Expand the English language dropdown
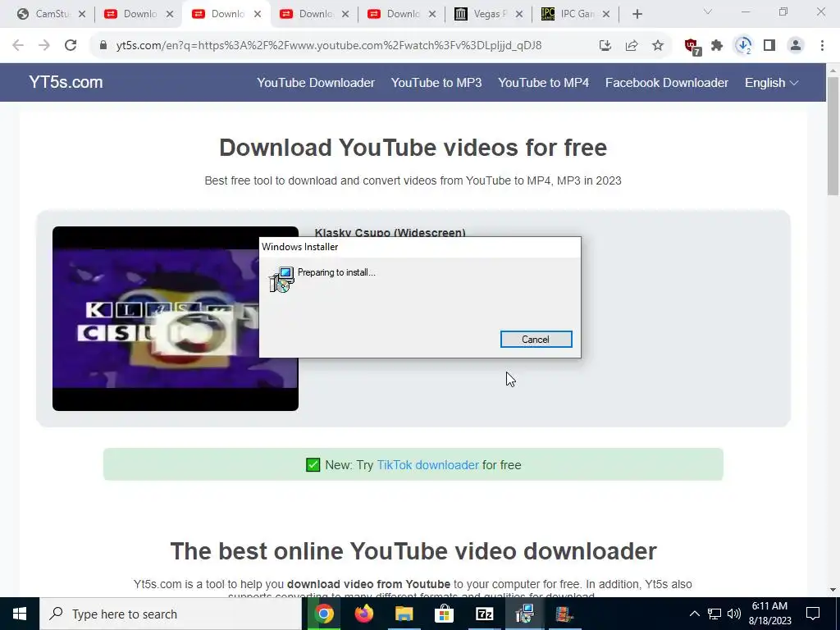 click(771, 83)
